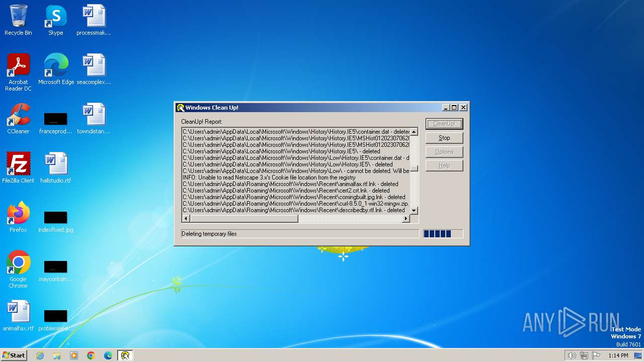644x362 pixels.
Task: Select the cert2.crt.lnk deleted line
Action: pyautogui.click(x=286, y=191)
